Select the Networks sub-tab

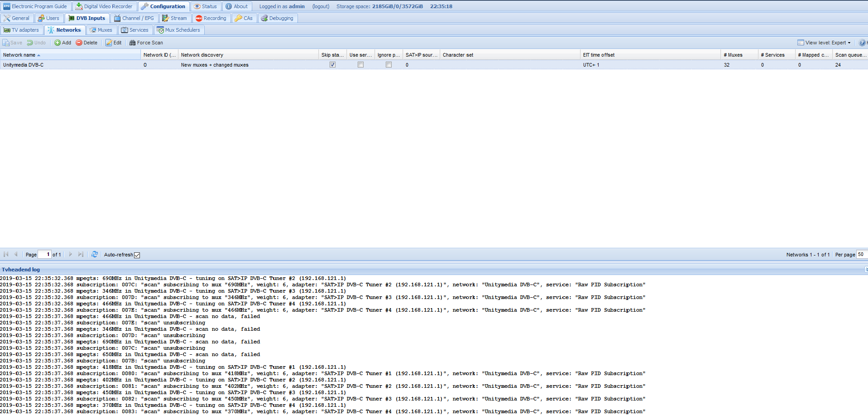coord(65,30)
